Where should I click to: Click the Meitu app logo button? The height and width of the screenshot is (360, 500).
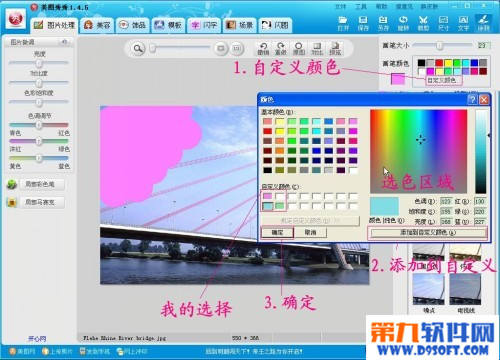16,19
